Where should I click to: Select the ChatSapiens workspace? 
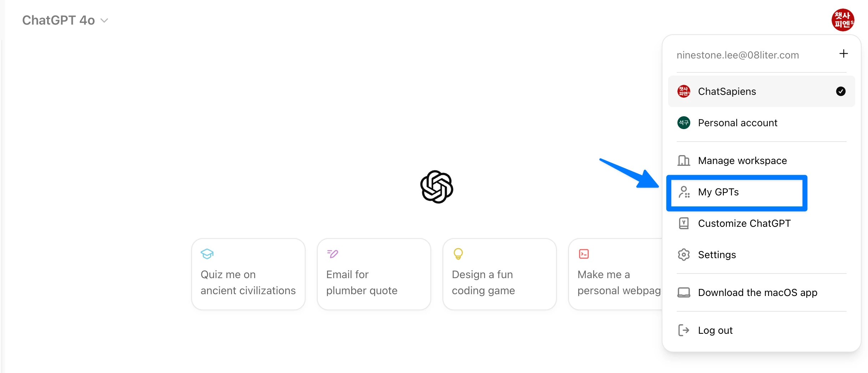pyautogui.click(x=761, y=91)
